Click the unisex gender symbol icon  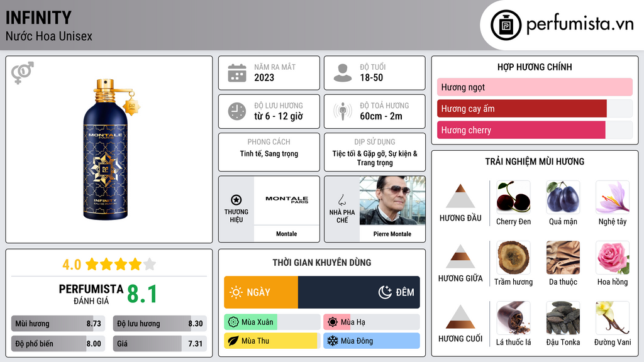click(22, 73)
